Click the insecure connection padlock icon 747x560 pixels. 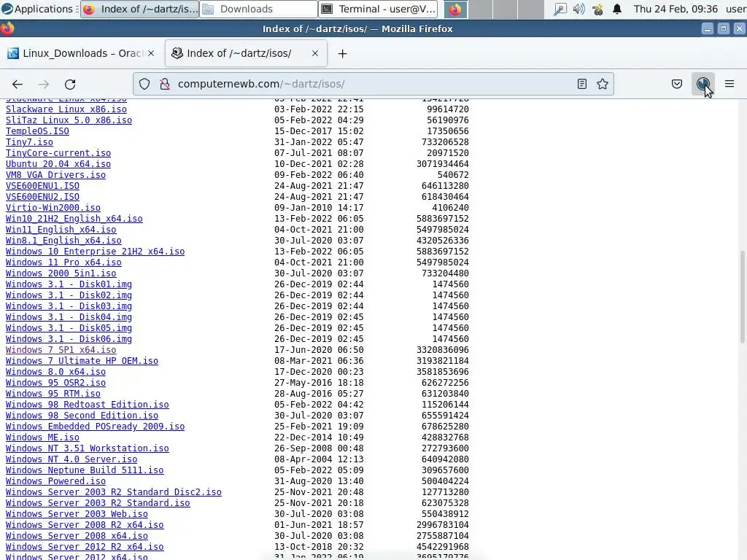point(165,85)
